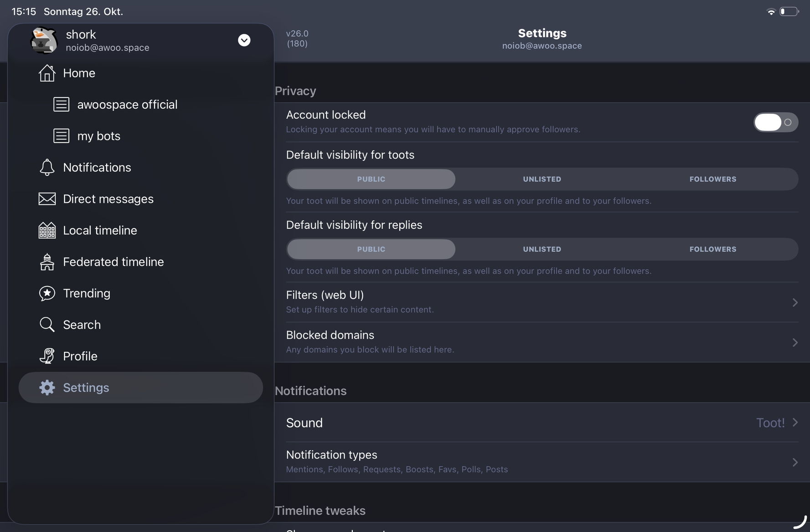Open the Blocked domains row

(542, 342)
